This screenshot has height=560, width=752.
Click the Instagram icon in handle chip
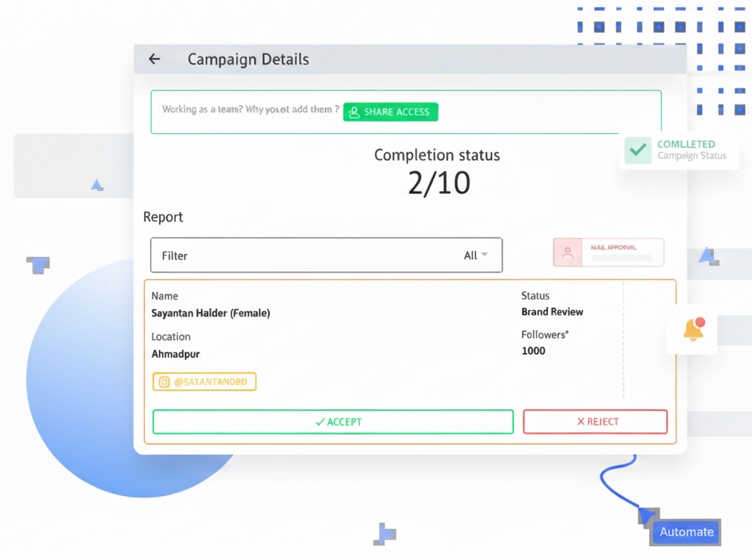pos(164,382)
